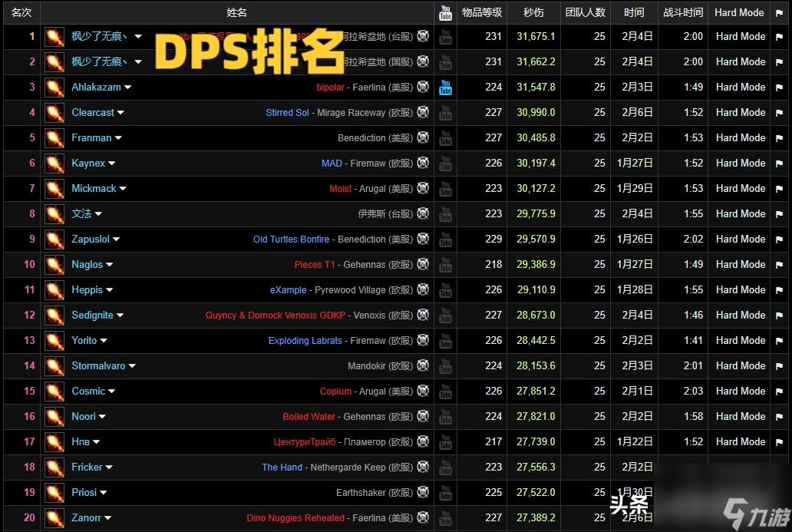
Task: Click the YouTube icon in Sedignite's row
Action: 445,316
